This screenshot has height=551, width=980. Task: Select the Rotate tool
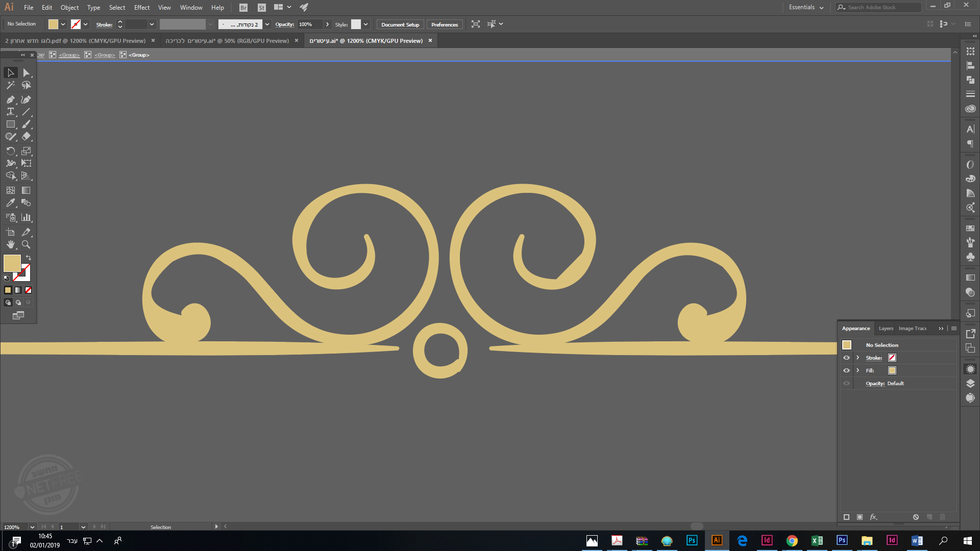(10, 151)
